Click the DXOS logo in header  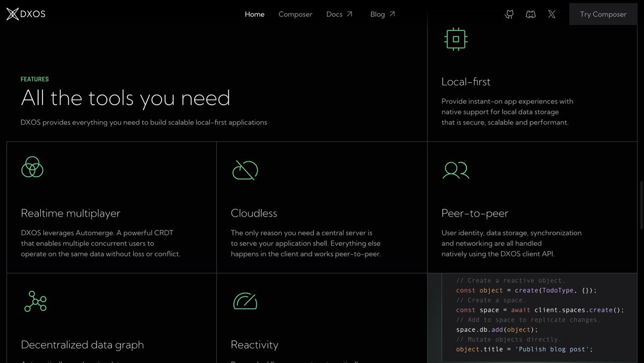[26, 14]
